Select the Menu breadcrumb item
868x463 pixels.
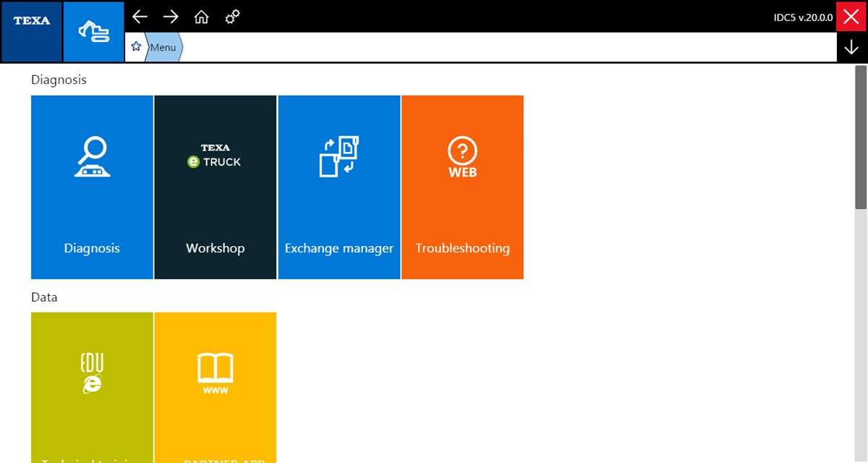click(163, 48)
